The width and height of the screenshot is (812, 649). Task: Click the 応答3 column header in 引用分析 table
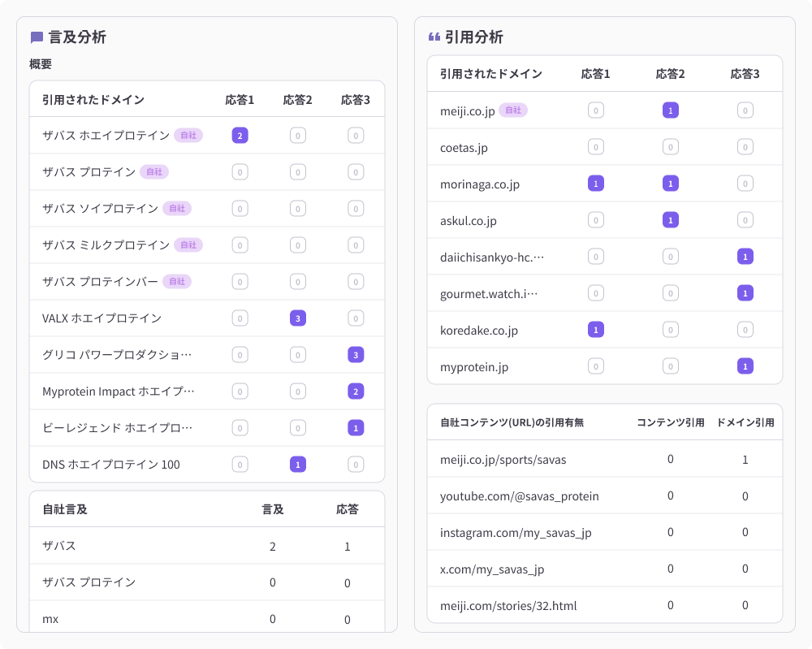[745, 74]
